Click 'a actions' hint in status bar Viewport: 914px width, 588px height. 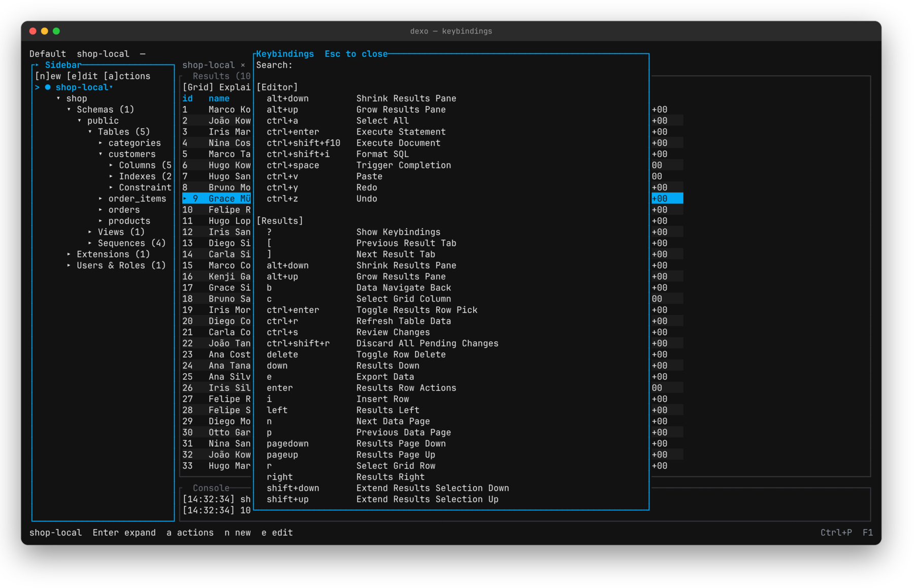click(190, 533)
